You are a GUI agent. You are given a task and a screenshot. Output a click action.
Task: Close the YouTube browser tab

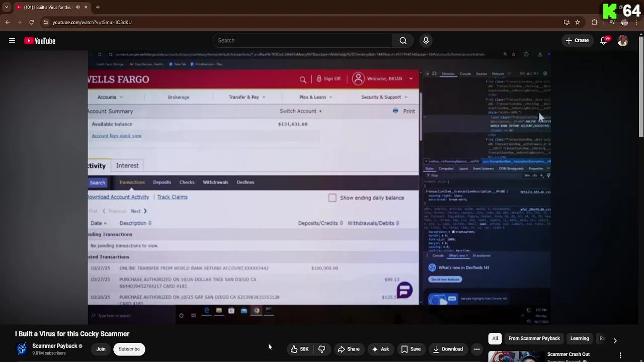pos(86,7)
